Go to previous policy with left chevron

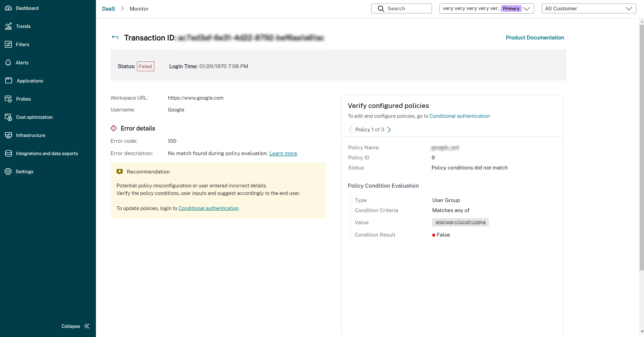[350, 130]
